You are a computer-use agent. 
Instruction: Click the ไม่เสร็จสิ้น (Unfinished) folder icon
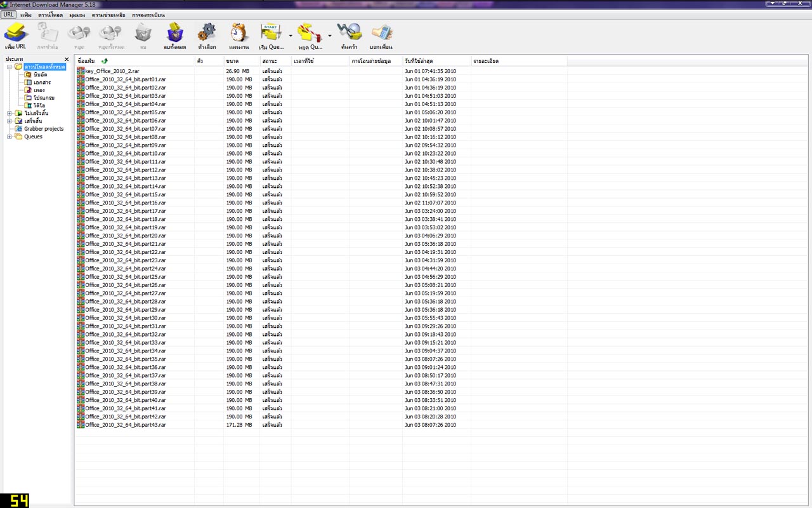[19, 113]
